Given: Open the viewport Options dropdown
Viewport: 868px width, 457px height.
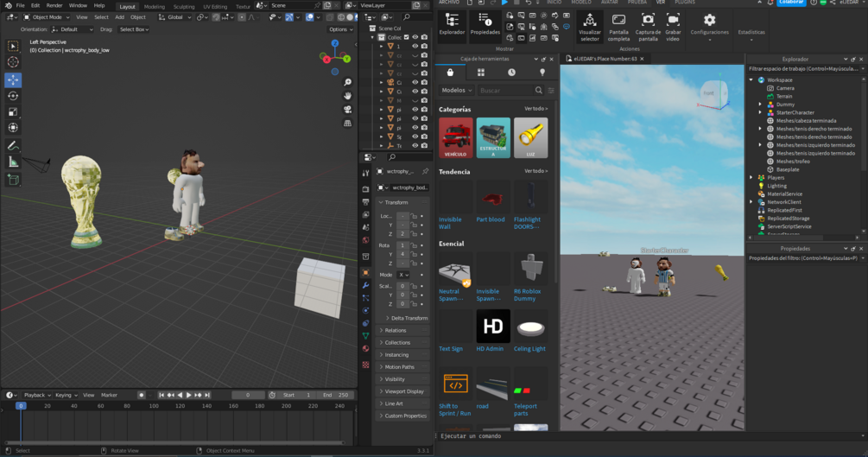Looking at the screenshot, I should pos(340,29).
